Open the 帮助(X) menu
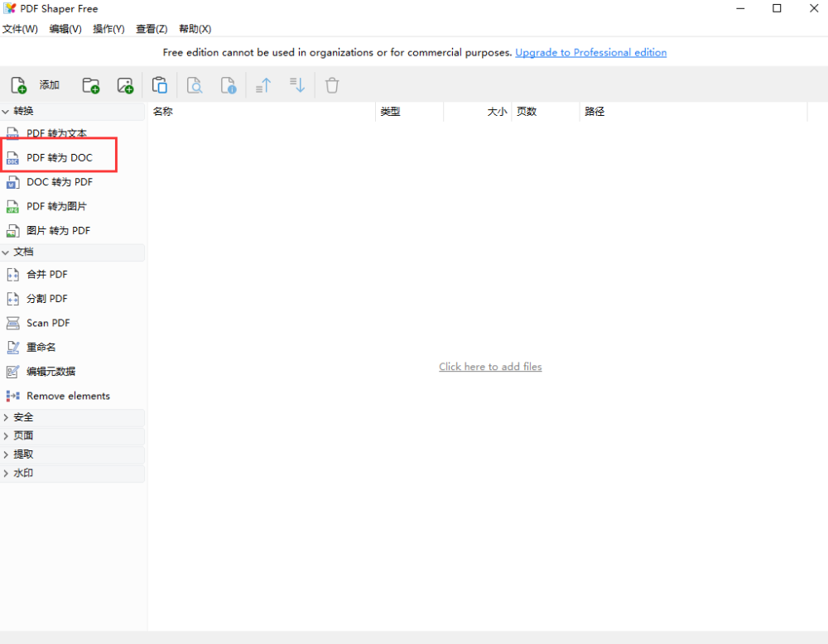 195,29
